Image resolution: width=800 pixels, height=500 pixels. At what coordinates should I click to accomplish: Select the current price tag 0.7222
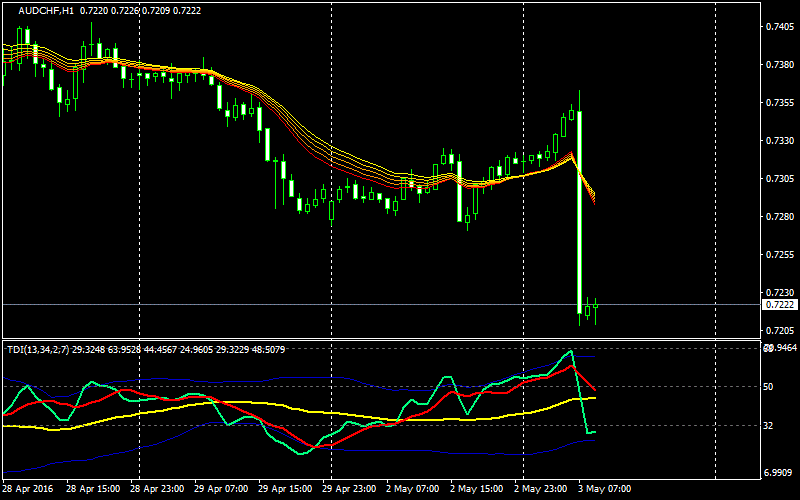click(779, 304)
